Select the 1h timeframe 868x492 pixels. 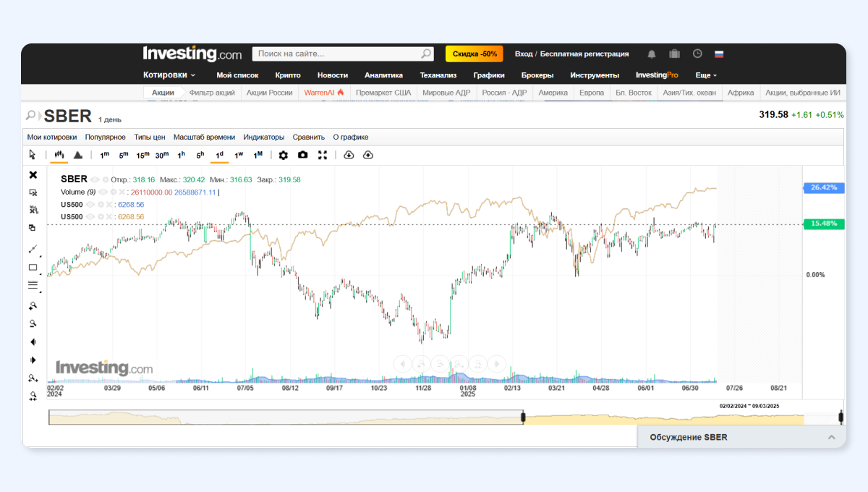point(182,155)
